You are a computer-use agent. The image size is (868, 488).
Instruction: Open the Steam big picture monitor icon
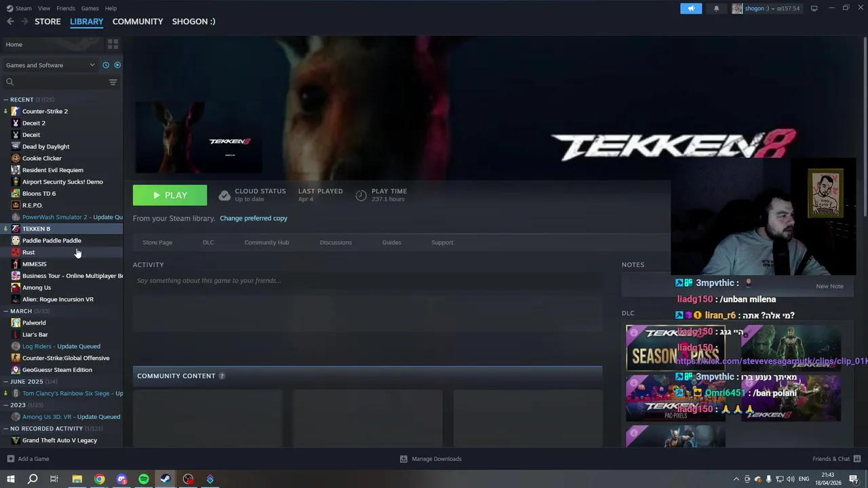814,8
